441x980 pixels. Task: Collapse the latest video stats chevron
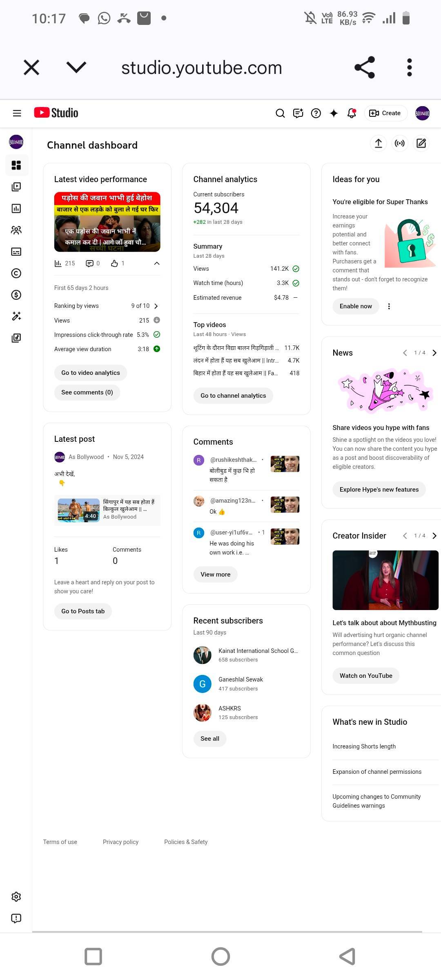point(156,263)
